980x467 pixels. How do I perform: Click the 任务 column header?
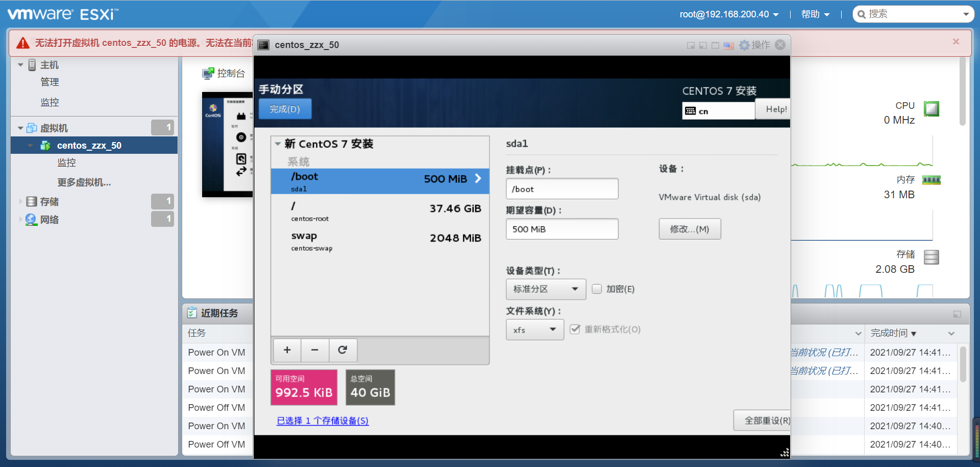[x=197, y=333]
